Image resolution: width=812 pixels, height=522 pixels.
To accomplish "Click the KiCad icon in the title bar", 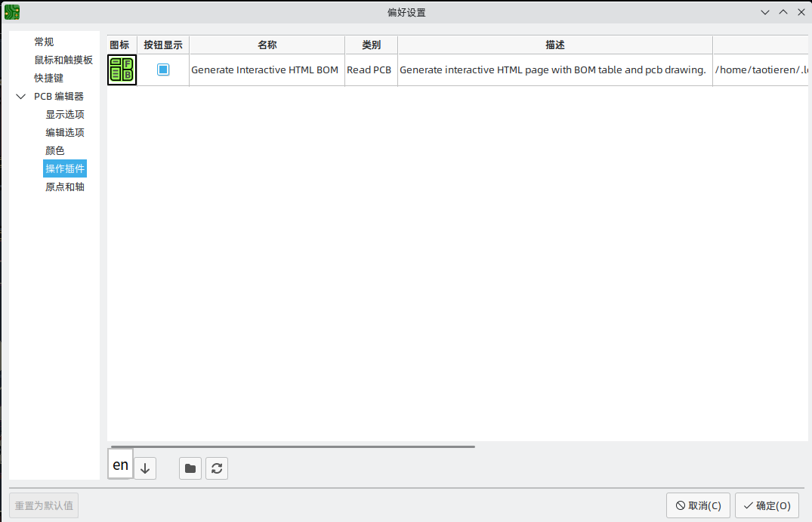I will coord(12,12).
